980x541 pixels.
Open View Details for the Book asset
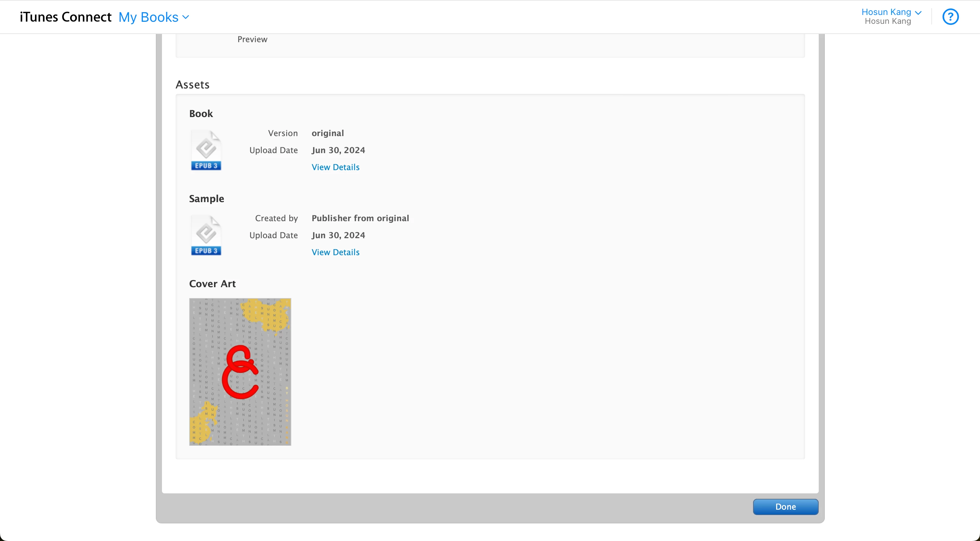[x=335, y=167]
